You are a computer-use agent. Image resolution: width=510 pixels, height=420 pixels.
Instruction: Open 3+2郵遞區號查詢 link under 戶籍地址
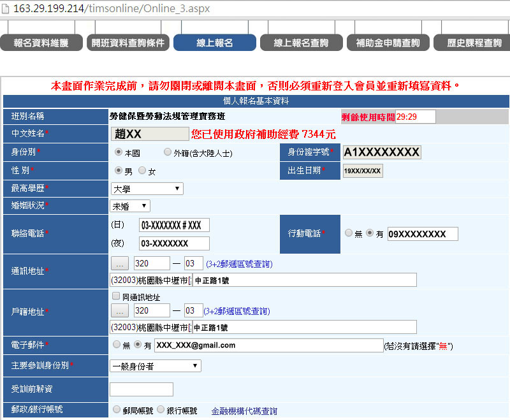237,311
